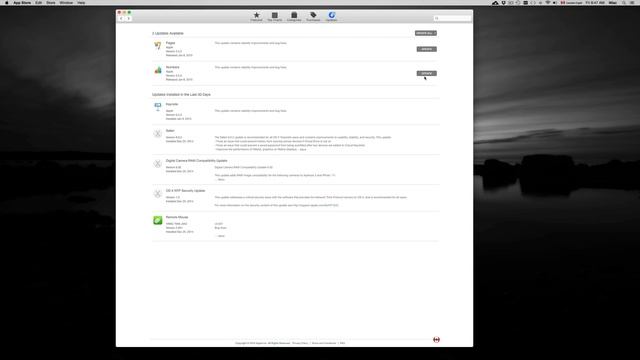Click the country flag icon in footer
640x360 pixels.
(x=436, y=340)
